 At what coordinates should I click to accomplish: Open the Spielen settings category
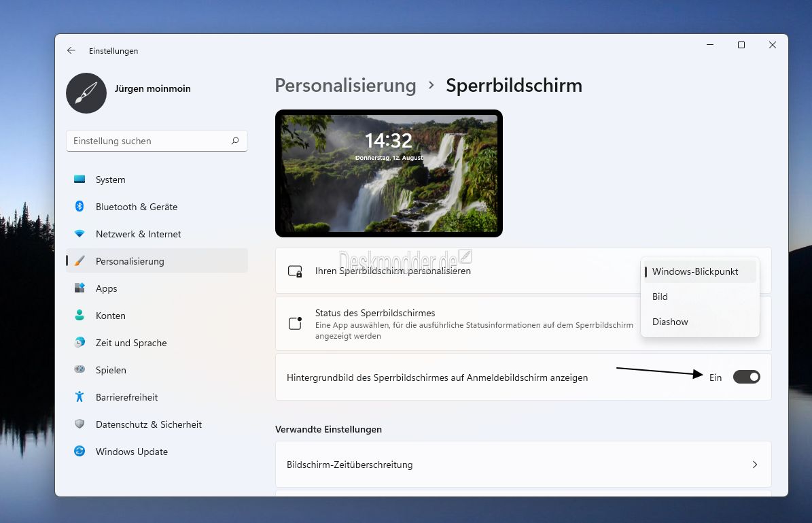coord(156,369)
